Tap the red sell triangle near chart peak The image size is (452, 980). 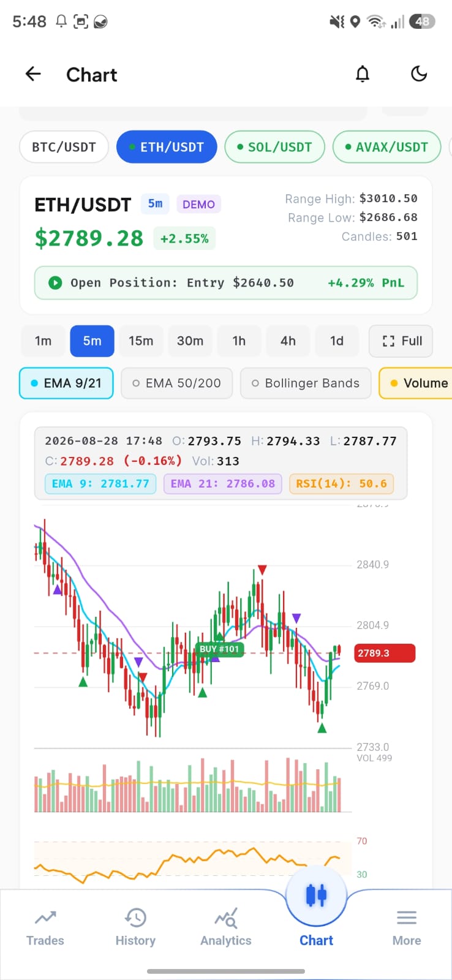point(262,570)
